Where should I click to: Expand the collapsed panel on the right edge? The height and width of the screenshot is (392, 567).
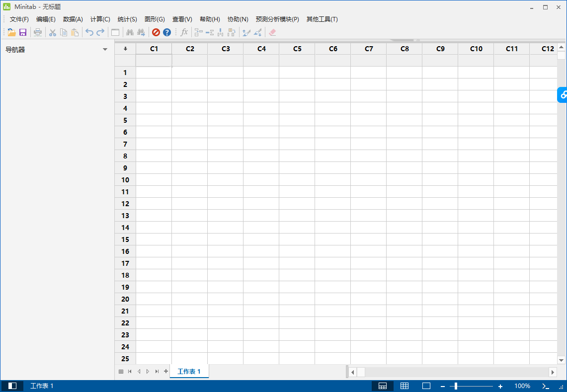click(564, 95)
